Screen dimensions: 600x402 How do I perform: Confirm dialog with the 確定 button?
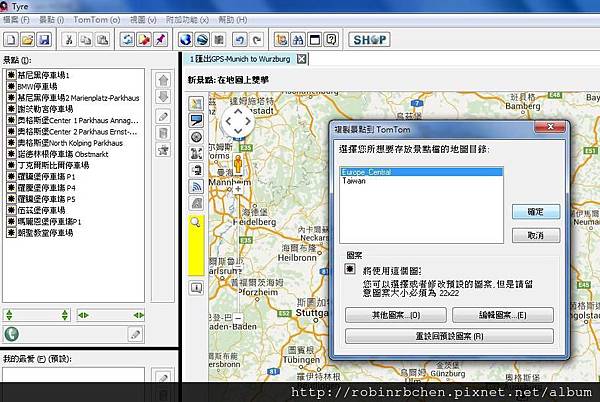tap(536, 212)
